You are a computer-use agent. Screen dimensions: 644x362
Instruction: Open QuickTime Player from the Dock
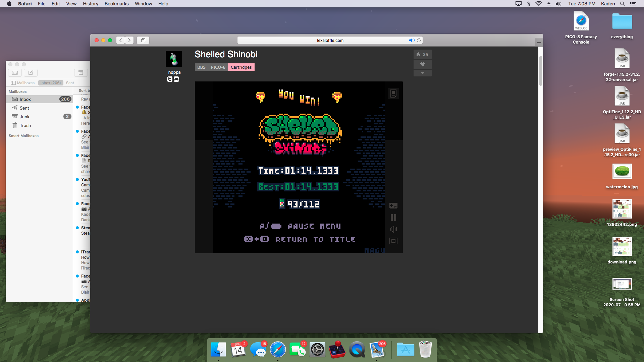(357, 350)
